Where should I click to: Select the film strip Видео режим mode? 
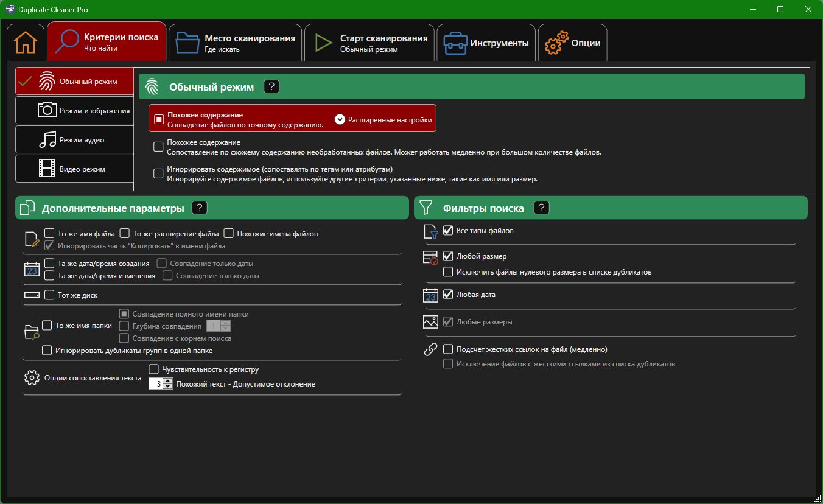(47, 169)
